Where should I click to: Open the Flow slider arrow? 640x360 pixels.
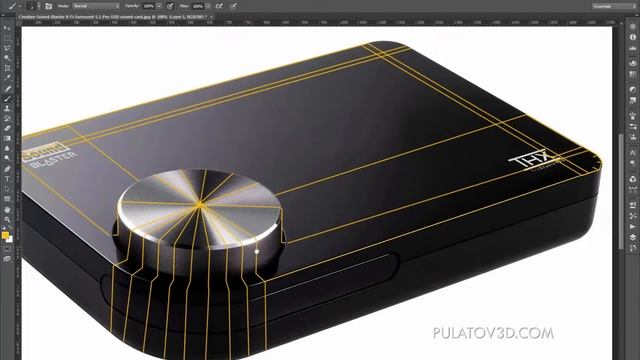click(x=208, y=6)
